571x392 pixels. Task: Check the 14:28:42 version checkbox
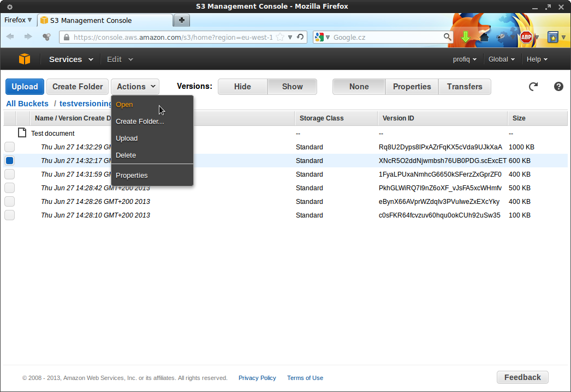[9, 188]
